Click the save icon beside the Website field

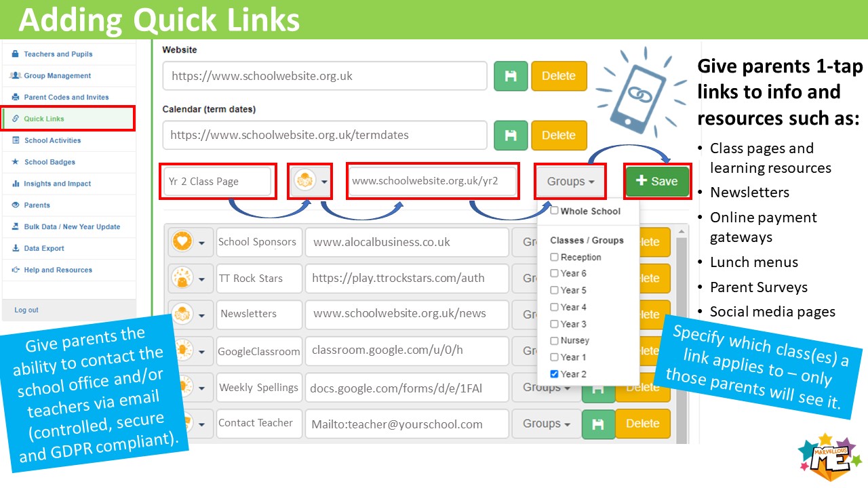[x=511, y=76]
